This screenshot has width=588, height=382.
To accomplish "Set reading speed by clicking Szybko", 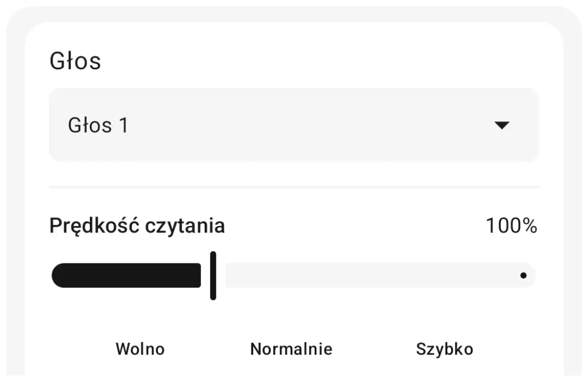I will (x=444, y=348).
